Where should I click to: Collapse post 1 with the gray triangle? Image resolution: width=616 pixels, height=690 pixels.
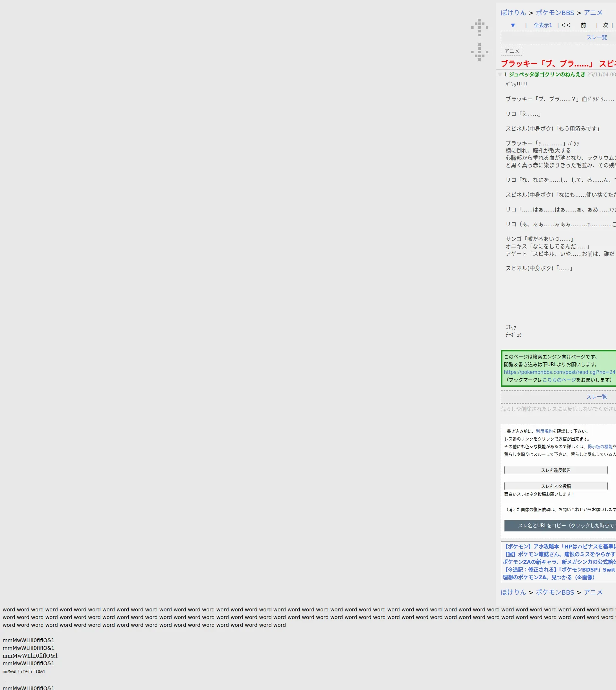click(x=500, y=74)
